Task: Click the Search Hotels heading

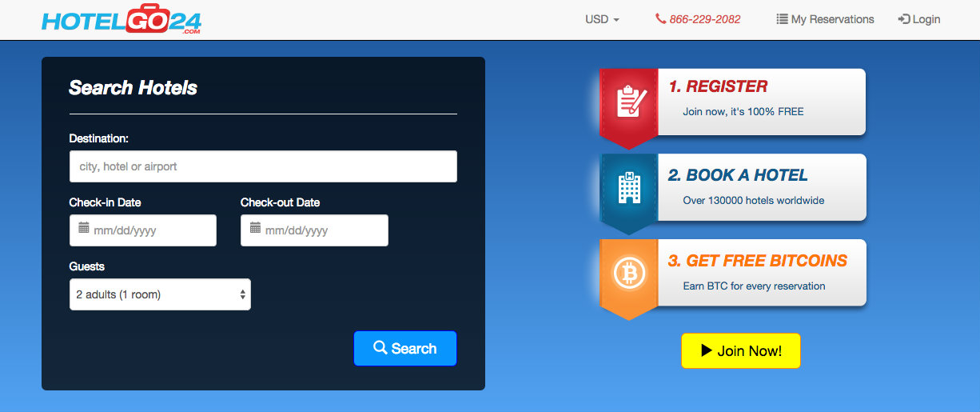Action: coord(133,88)
